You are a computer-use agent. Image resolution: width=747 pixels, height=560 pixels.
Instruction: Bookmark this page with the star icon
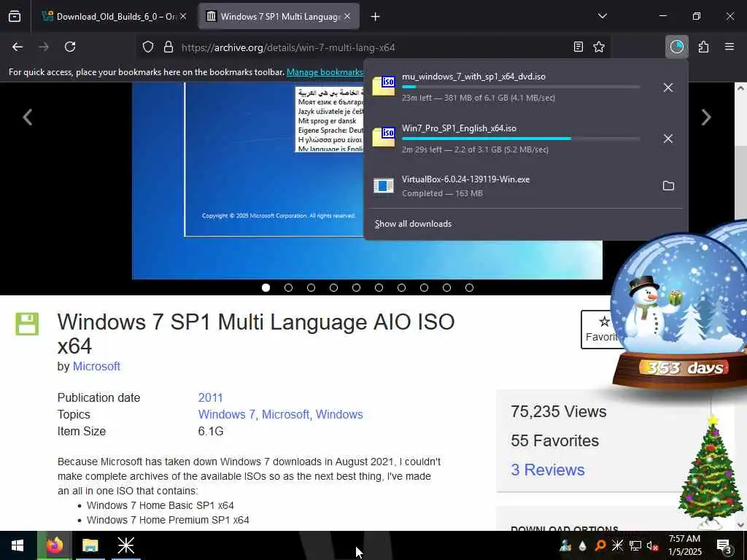tap(599, 47)
